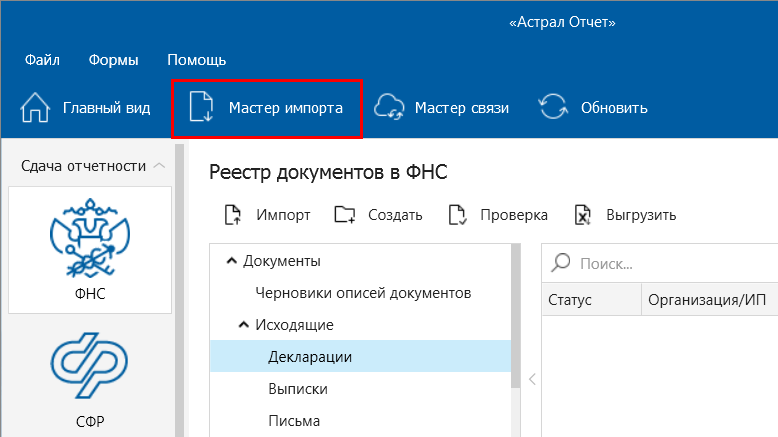Click the Создать new folder icon
Image resolution: width=778 pixels, height=437 pixels.
(345, 215)
